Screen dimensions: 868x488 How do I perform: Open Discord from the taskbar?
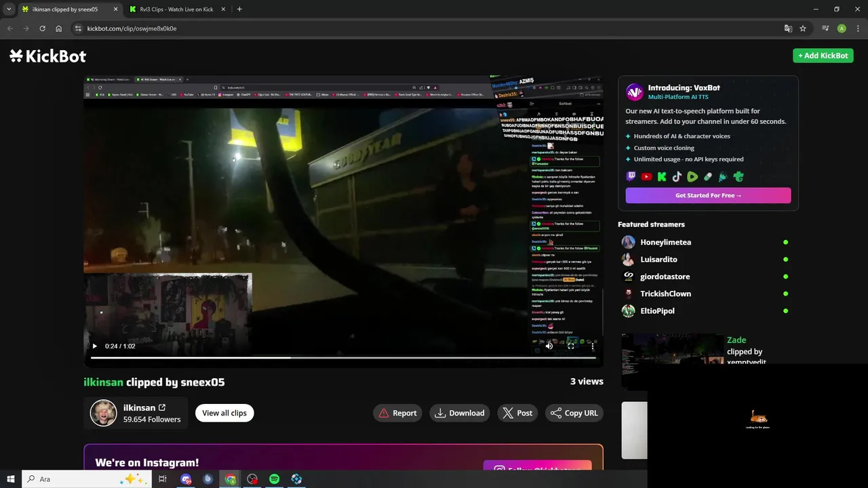point(186,479)
